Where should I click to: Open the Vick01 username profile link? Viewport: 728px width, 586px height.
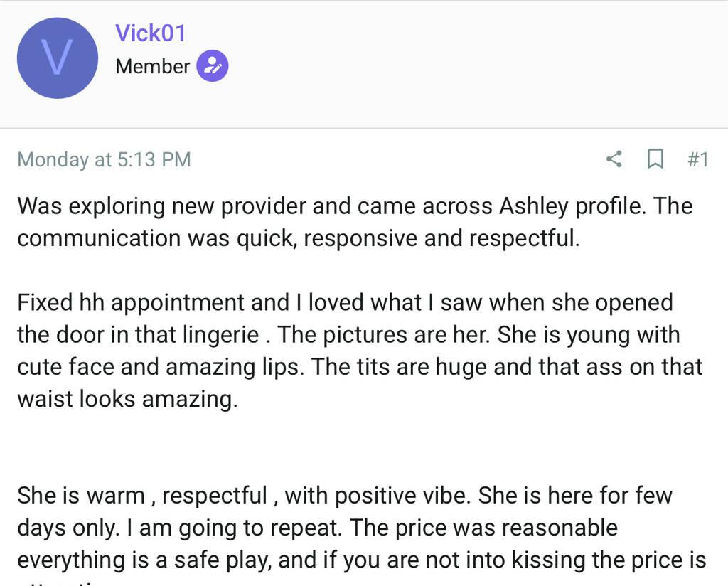tap(150, 33)
